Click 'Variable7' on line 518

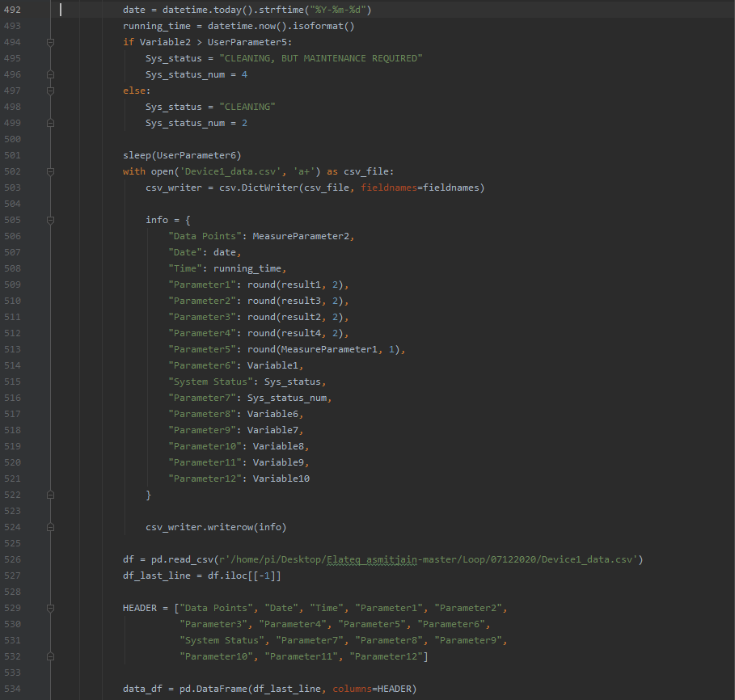tap(272, 430)
